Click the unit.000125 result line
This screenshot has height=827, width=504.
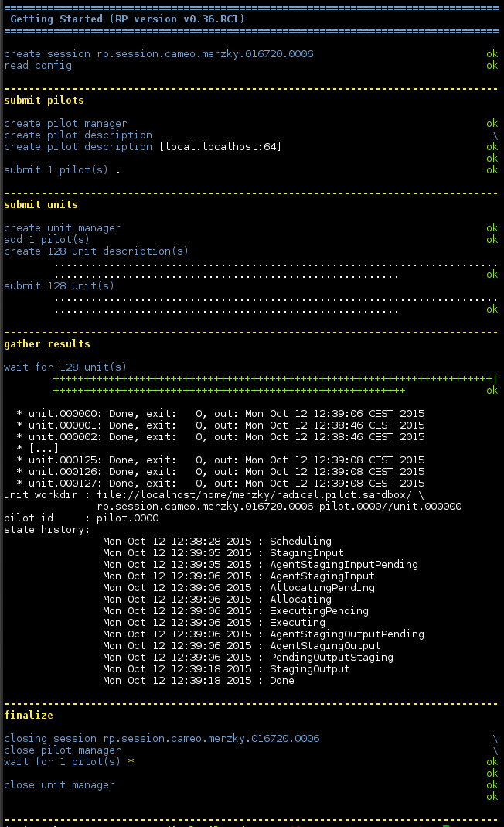tap(220, 460)
